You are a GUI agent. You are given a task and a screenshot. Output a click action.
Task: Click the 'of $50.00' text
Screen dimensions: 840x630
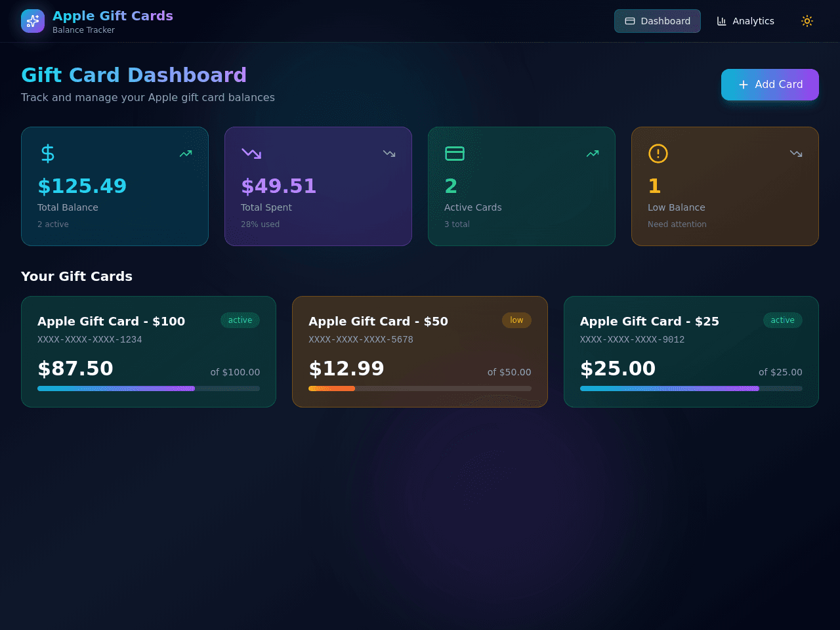click(509, 372)
